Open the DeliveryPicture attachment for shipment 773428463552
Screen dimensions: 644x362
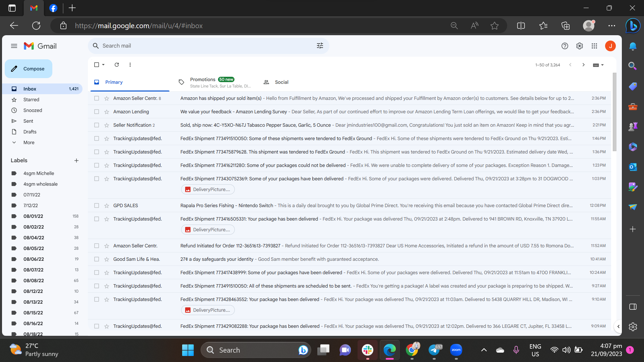click(x=208, y=310)
